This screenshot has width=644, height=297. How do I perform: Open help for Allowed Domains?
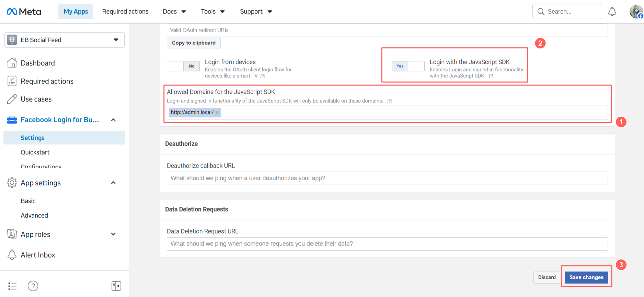coord(389,101)
